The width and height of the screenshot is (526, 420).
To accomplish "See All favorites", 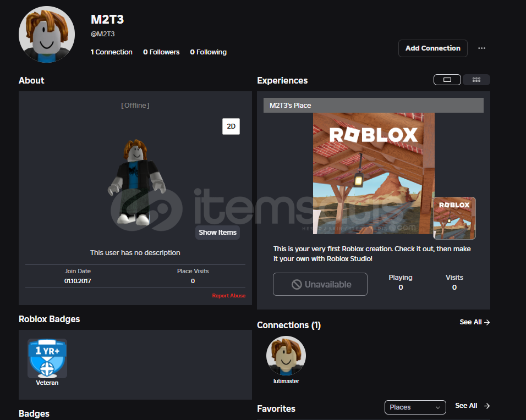I will point(472,406).
